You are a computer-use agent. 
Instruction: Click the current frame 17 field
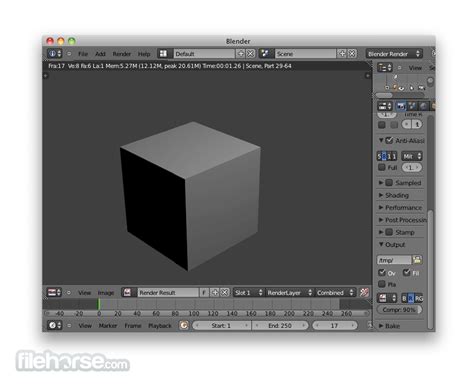pos(334,325)
